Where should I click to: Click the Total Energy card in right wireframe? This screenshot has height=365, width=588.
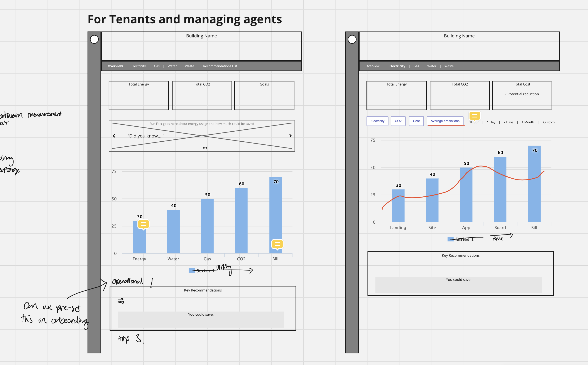(396, 95)
